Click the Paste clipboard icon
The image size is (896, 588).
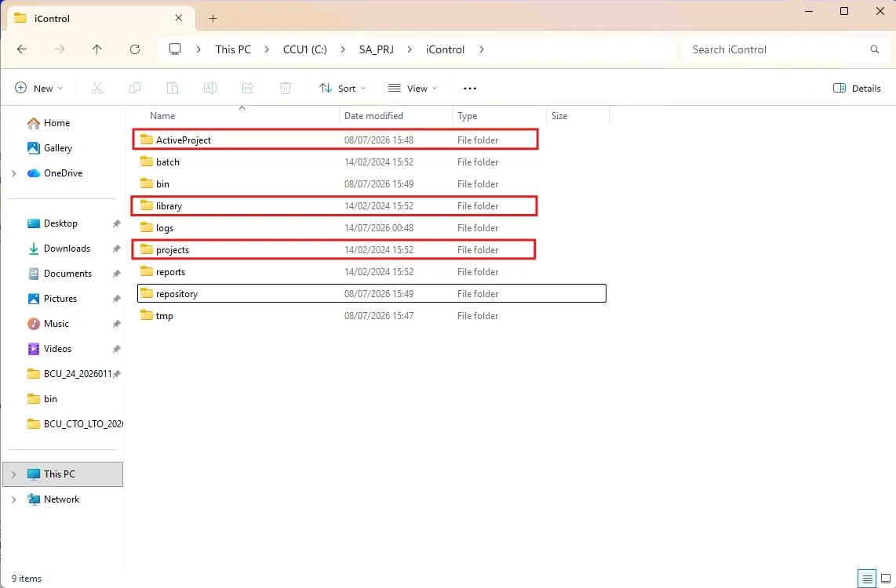173,88
